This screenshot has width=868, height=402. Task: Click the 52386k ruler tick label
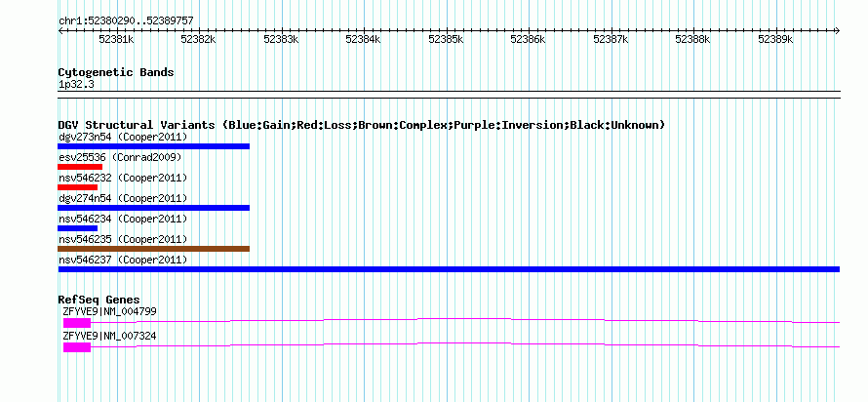click(x=528, y=39)
